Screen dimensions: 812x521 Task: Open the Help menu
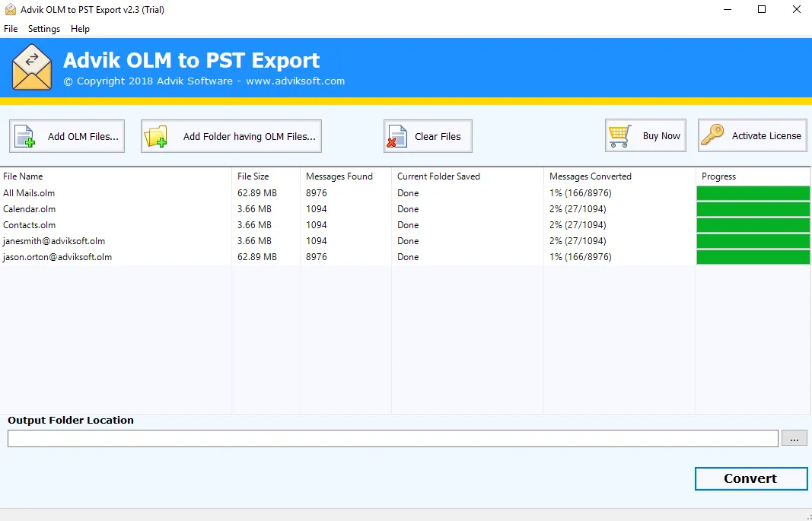[80, 29]
